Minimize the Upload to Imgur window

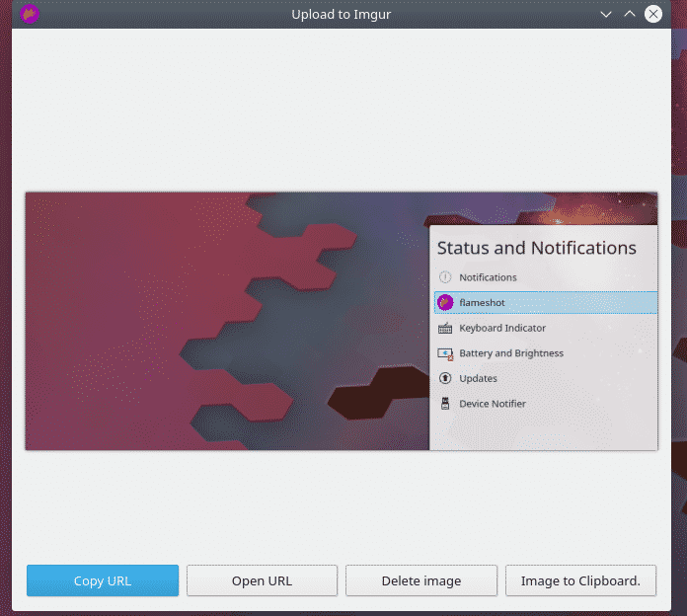[x=606, y=14]
